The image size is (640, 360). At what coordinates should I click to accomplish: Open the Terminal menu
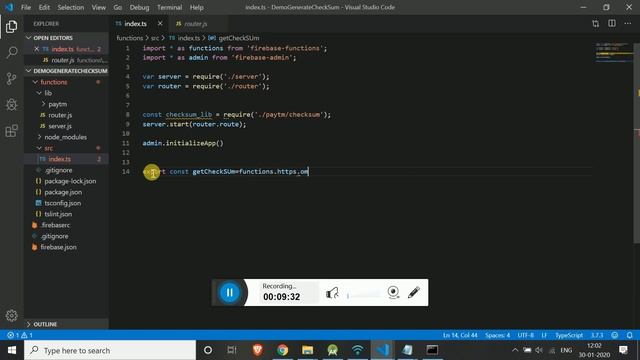tap(169, 7)
